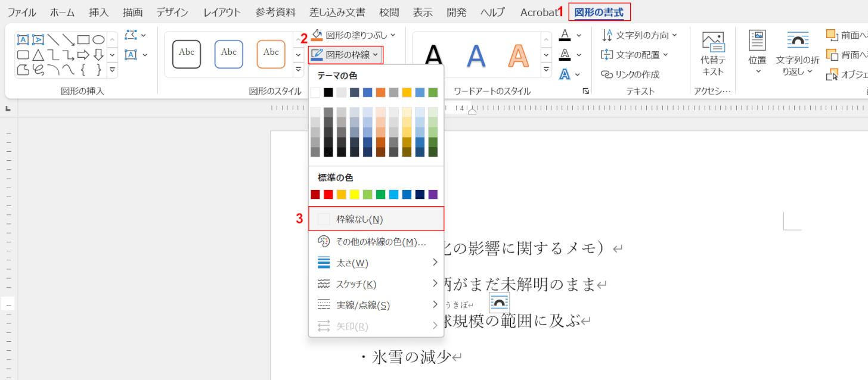Click the Position (位置) icon
868x380 pixels.
point(757,42)
